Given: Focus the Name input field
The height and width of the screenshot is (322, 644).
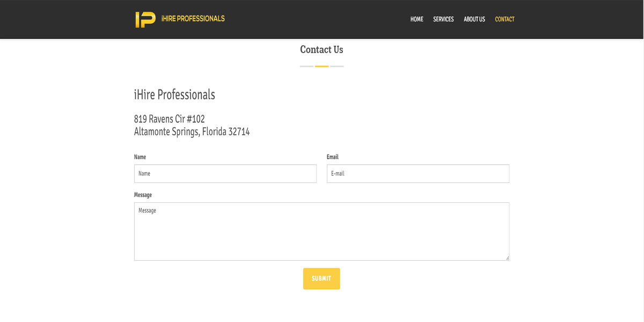Looking at the screenshot, I should pyautogui.click(x=225, y=173).
